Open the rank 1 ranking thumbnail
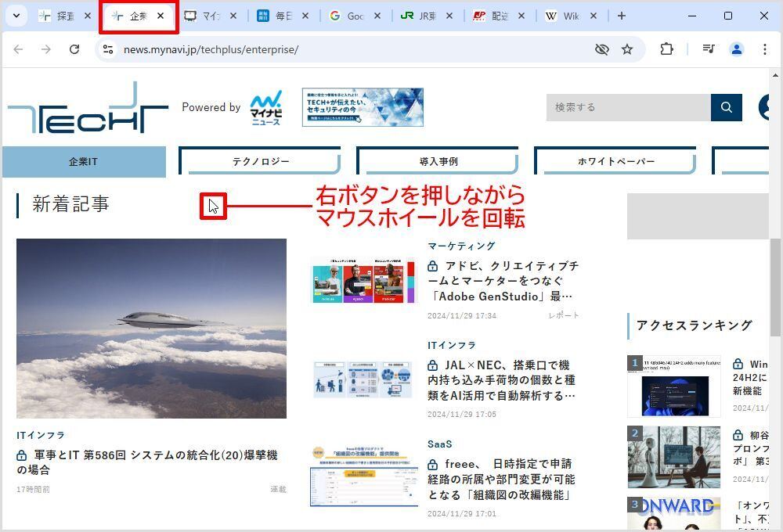Screen dimensions: 783x532 [x=674, y=386]
